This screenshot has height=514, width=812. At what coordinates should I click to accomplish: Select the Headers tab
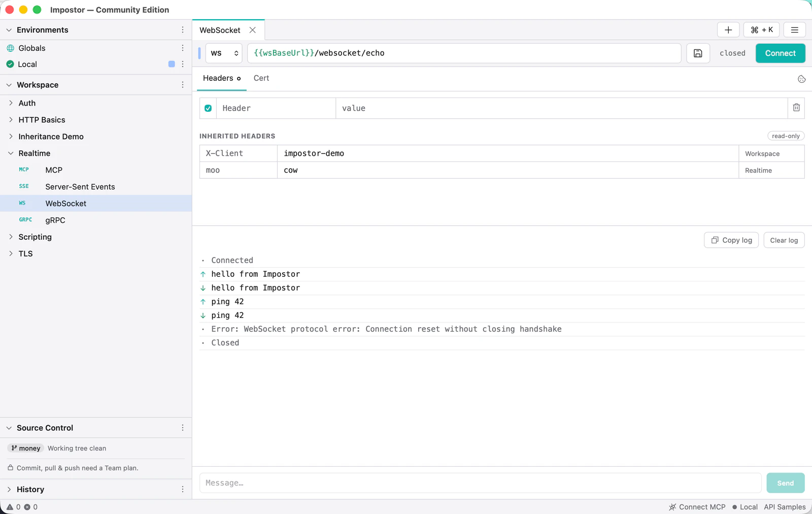[x=222, y=78]
